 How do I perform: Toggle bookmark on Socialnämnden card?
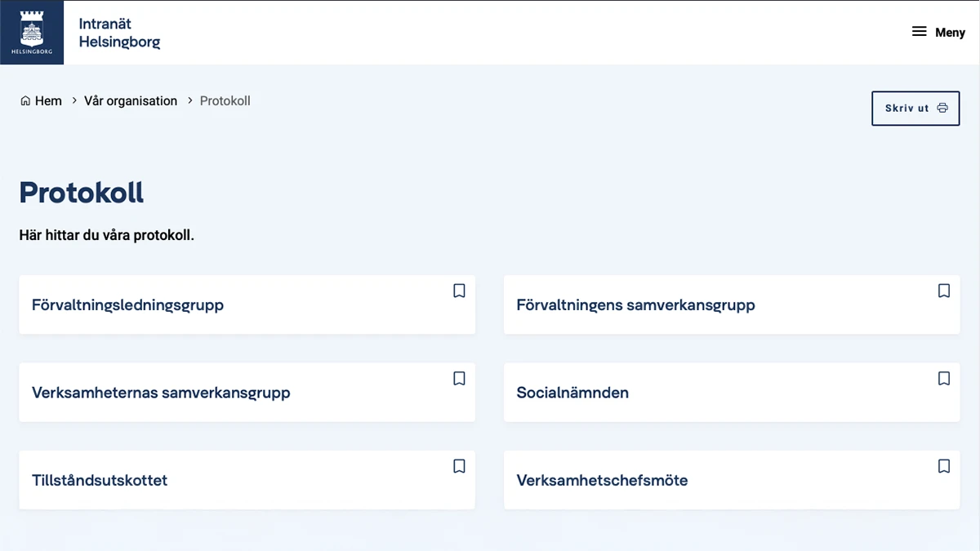pos(944,379)
